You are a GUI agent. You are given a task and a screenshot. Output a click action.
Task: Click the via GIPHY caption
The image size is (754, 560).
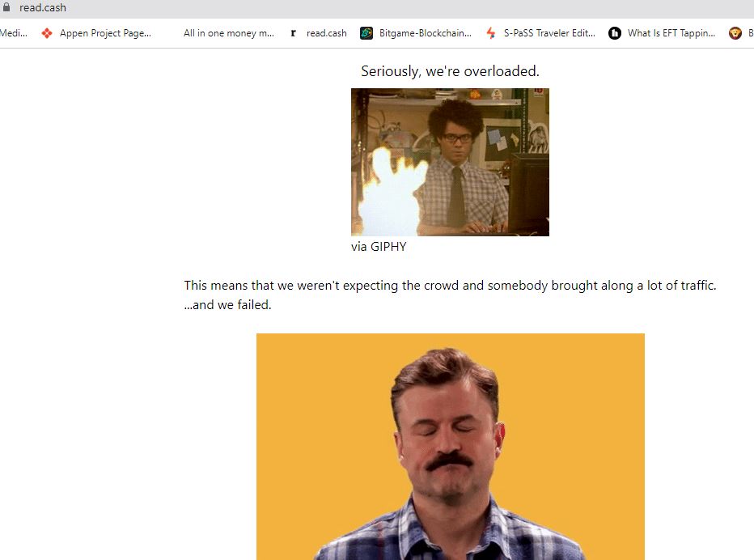click(379, 247)
